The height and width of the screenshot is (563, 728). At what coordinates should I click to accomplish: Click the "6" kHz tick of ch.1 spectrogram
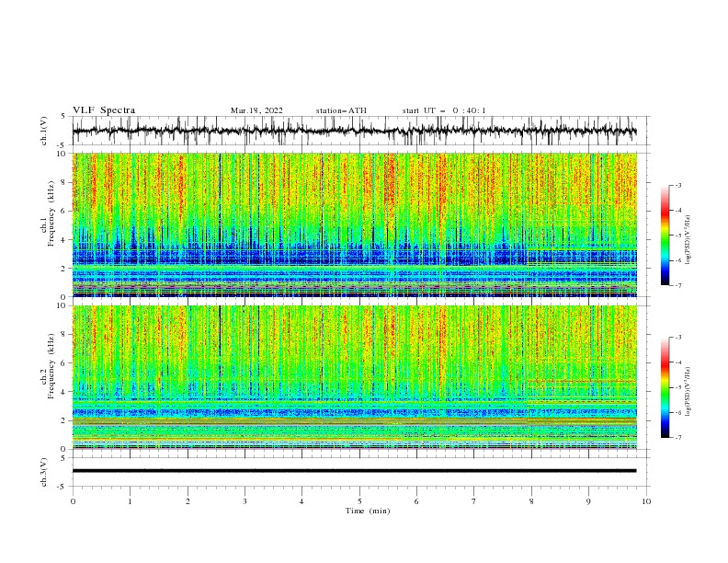coord(65,212)
